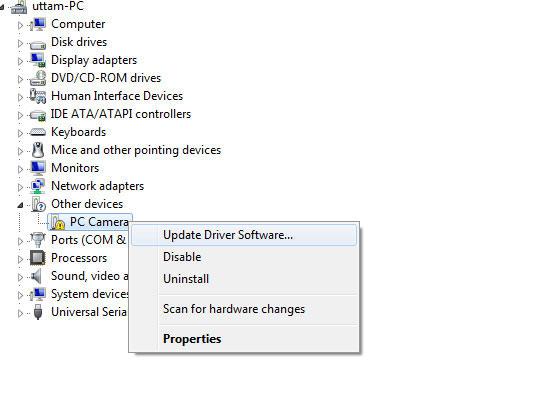This screenshot has width=550, height=401.
Task: Collapse the uttam-PC root node arrow
Action: (x=2, y=8)
